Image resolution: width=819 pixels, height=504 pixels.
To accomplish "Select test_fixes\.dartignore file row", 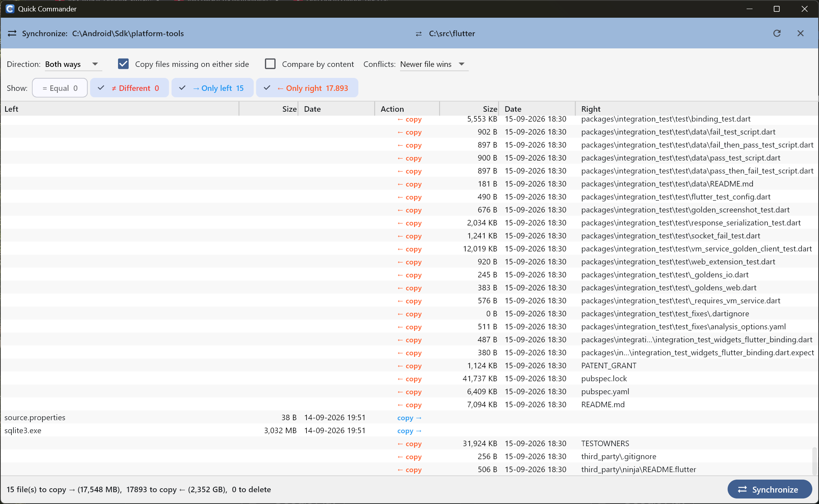I will click(409, 314).
